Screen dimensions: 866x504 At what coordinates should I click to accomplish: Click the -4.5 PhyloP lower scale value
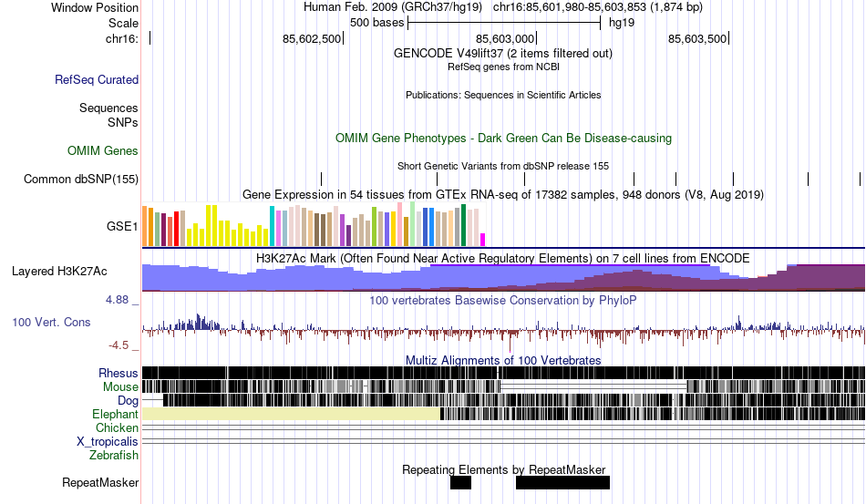119,345
